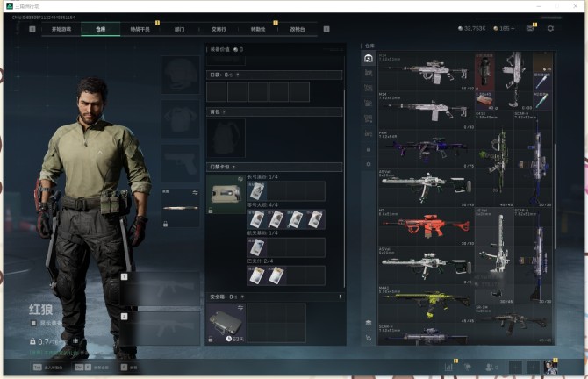
Task: Select the empty pistol slot
Action: (x=181, y=164)
